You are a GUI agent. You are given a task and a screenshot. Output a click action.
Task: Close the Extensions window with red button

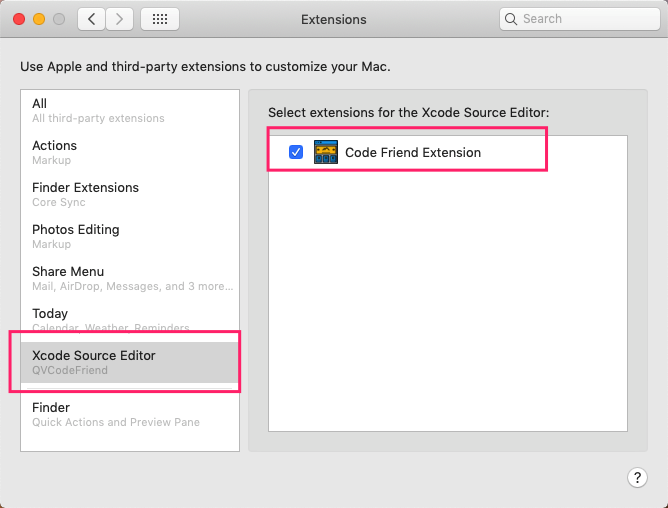pos(19,19)
